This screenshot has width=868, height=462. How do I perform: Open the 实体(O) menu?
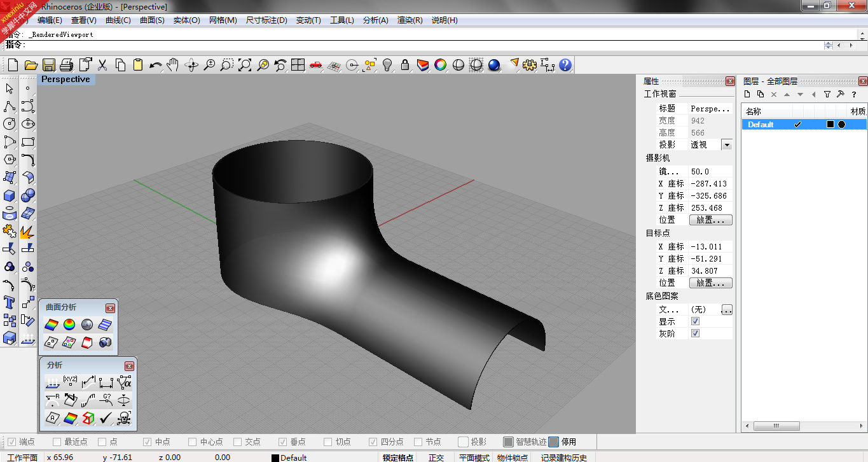pos(186,20)
